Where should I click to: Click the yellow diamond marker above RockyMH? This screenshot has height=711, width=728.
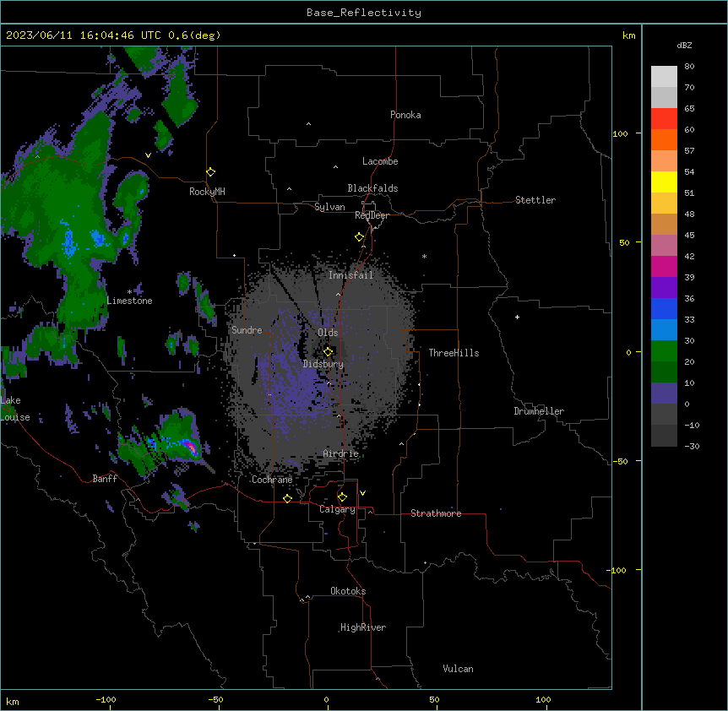(210, 172)
